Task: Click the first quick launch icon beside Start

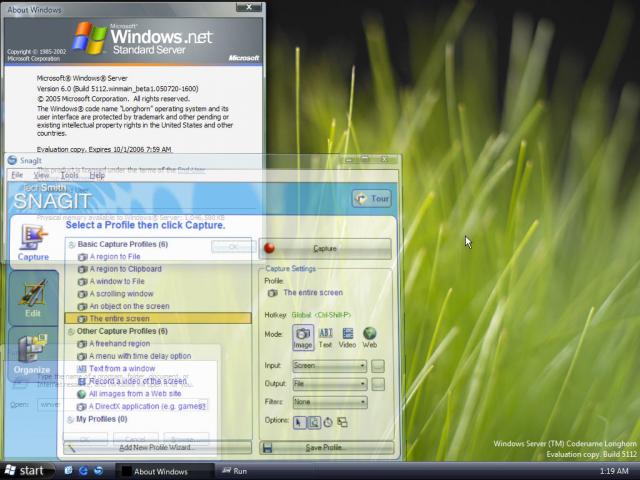Action: pyautogui.click(x=69, y=471)
